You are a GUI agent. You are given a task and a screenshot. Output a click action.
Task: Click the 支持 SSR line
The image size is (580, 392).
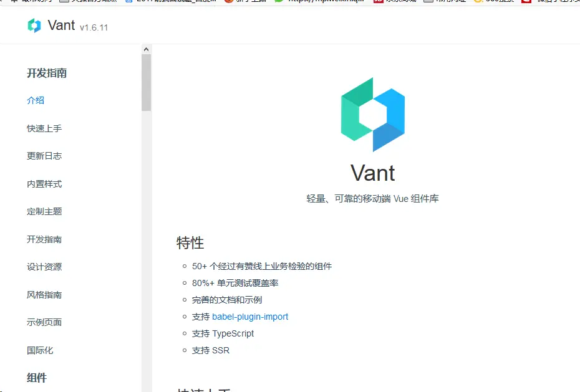point(210,351)
